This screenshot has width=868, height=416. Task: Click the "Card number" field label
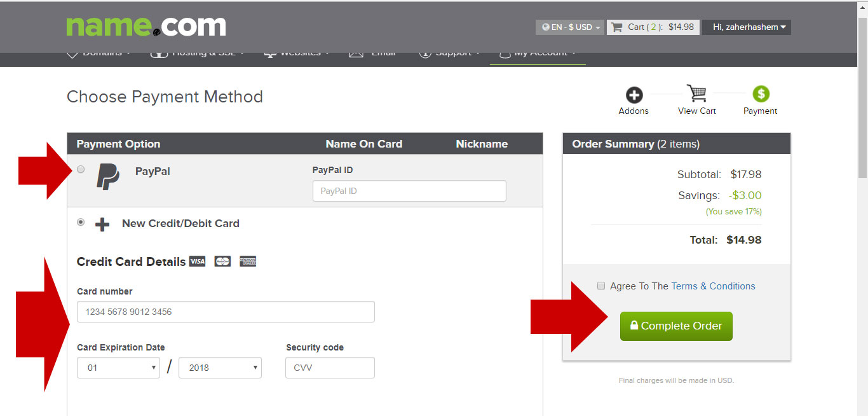105,291
